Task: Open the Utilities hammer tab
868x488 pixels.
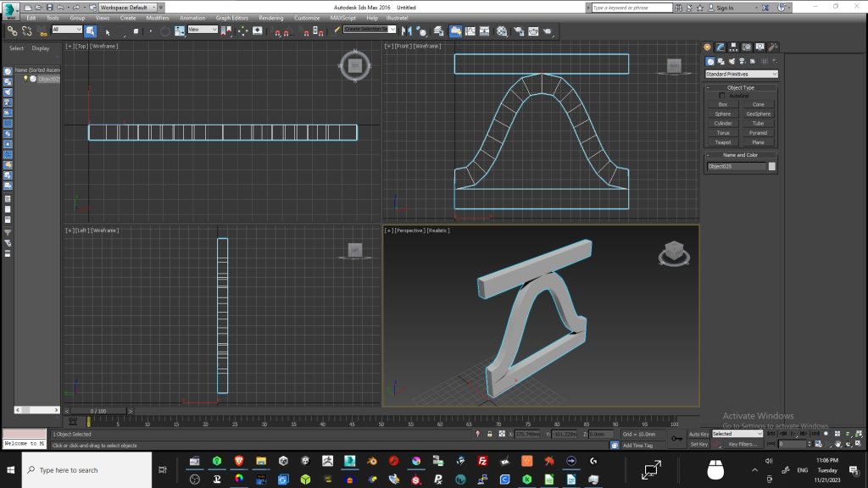Action: click(x=773, y=47)
